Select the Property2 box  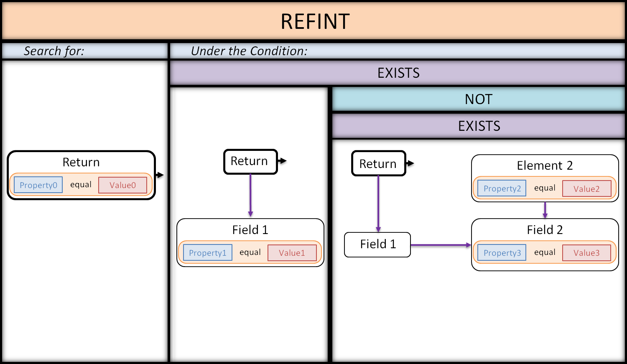pos(502,188)
